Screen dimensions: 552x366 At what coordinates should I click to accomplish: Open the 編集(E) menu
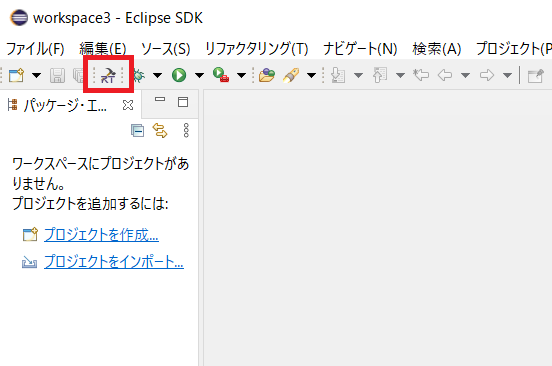click(x=103, y=49)
